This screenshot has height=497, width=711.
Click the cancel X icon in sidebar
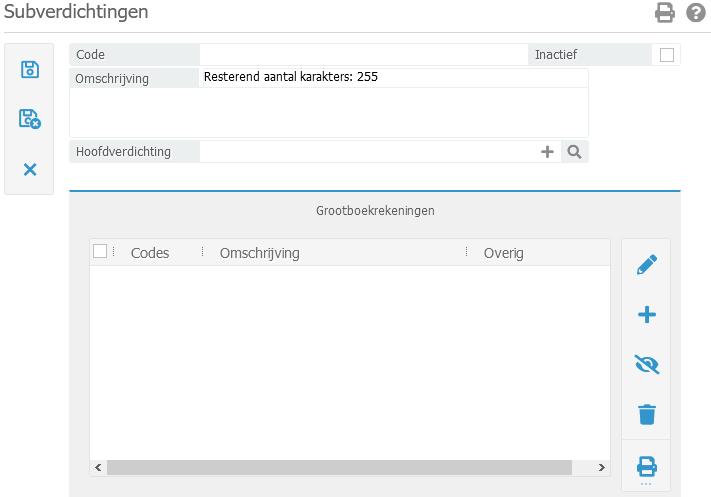(30, 169)
